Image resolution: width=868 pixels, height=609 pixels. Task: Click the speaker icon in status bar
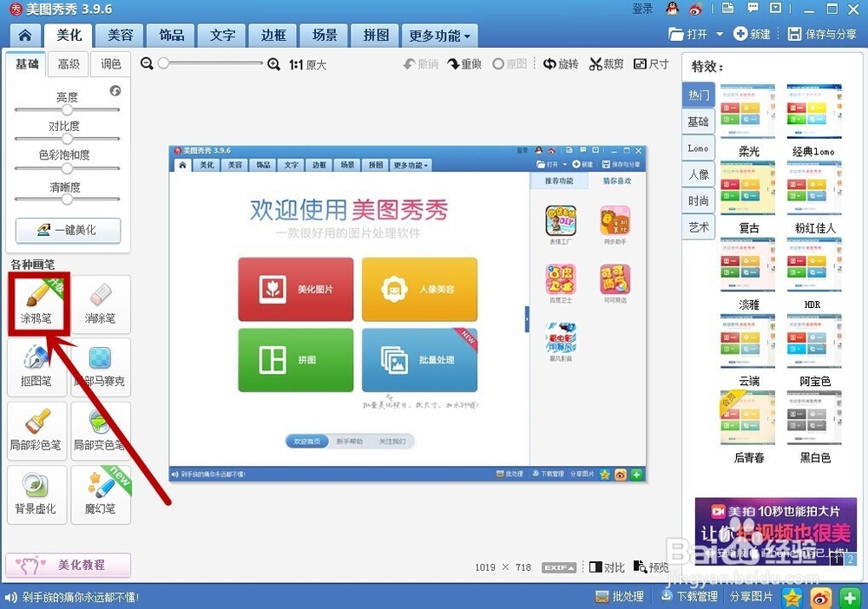pos(10,598)
